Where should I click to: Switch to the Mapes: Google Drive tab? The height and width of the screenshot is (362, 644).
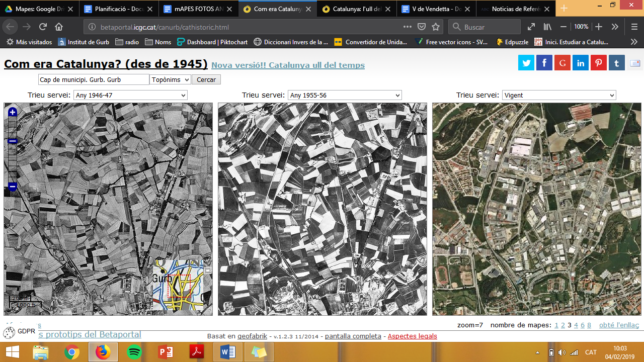(39, 9)
